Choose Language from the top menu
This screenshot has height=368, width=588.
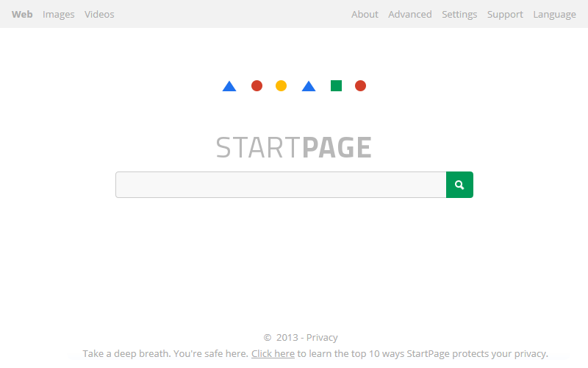point(554,14)
